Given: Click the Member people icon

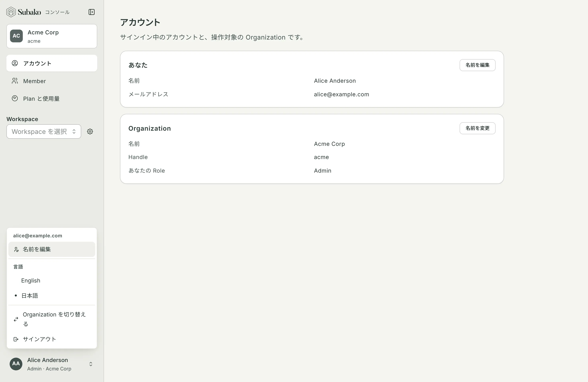Looking at the screenshot, I should [x=15, y=81].
